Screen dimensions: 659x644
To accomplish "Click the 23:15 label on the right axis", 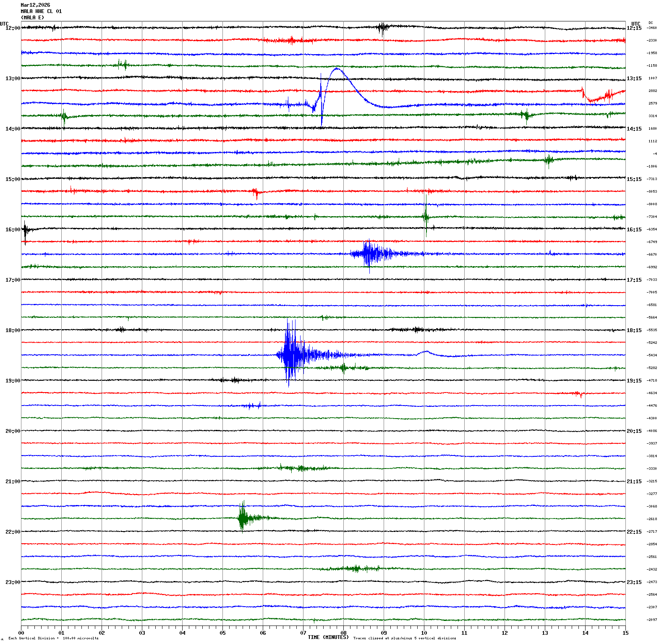I will pyautogui.click(x=634, y=582).
